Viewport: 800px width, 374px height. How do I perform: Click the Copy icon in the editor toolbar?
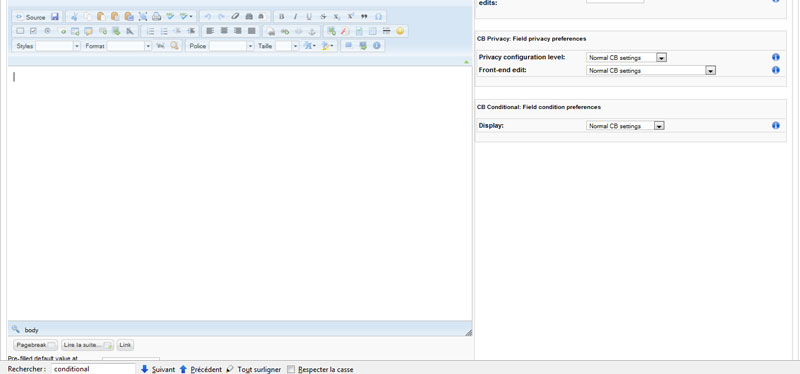pyautogui.click(x=88, y=17)
